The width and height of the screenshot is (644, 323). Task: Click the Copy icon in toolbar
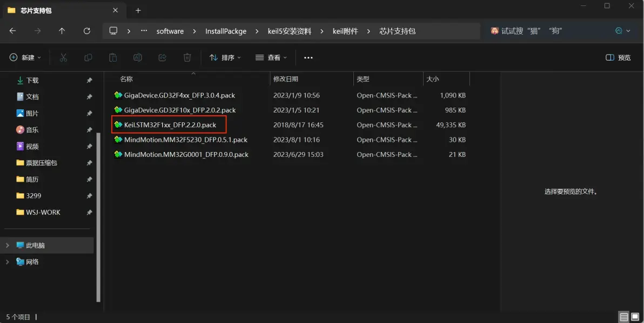click(x=88, y=57)
